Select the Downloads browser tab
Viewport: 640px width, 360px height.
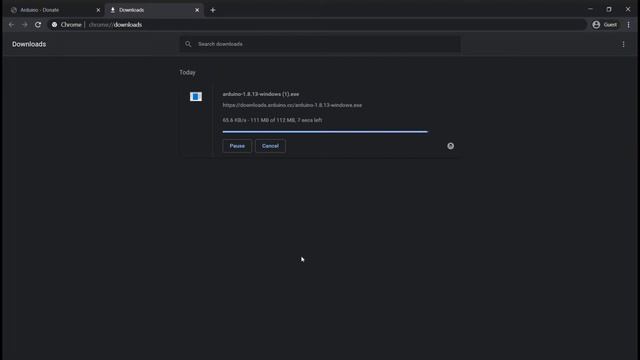point(153,10)
